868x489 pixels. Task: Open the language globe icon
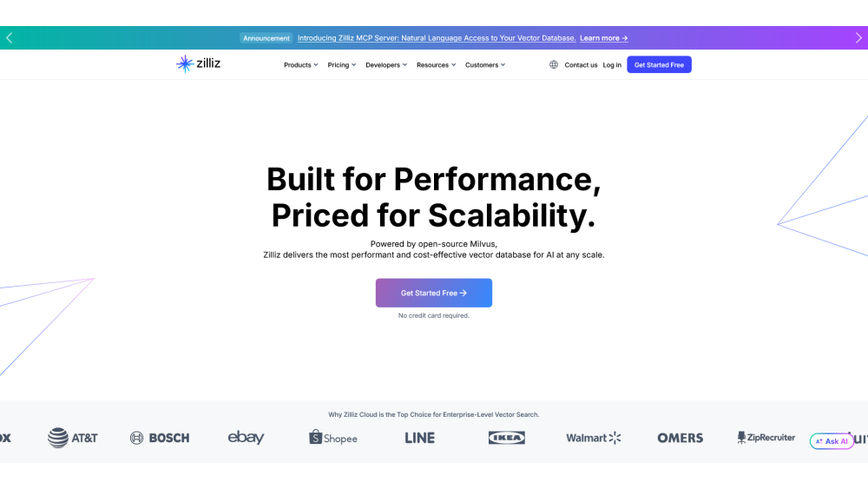[554, 65]
